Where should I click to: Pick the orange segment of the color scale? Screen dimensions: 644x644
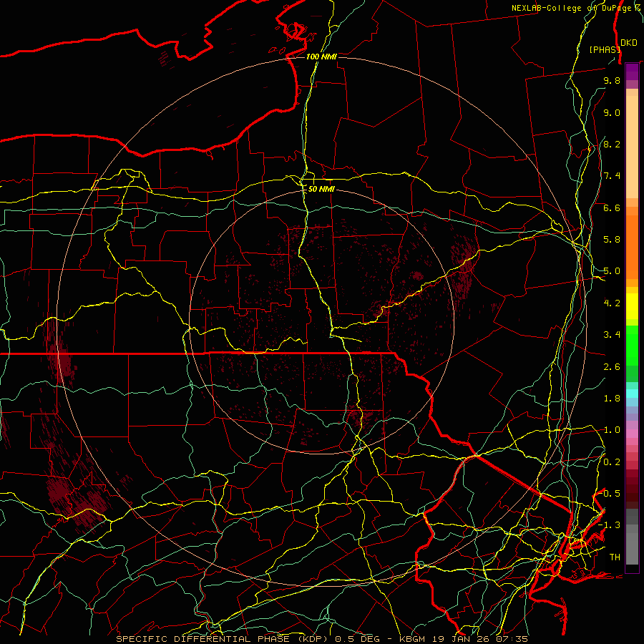pos(632,246)
